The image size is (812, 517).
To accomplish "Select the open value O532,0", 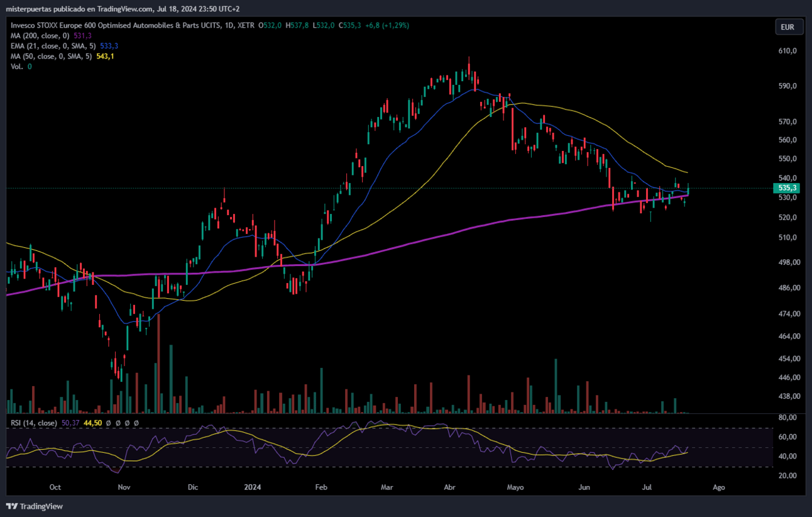I will tap(270, 26).
